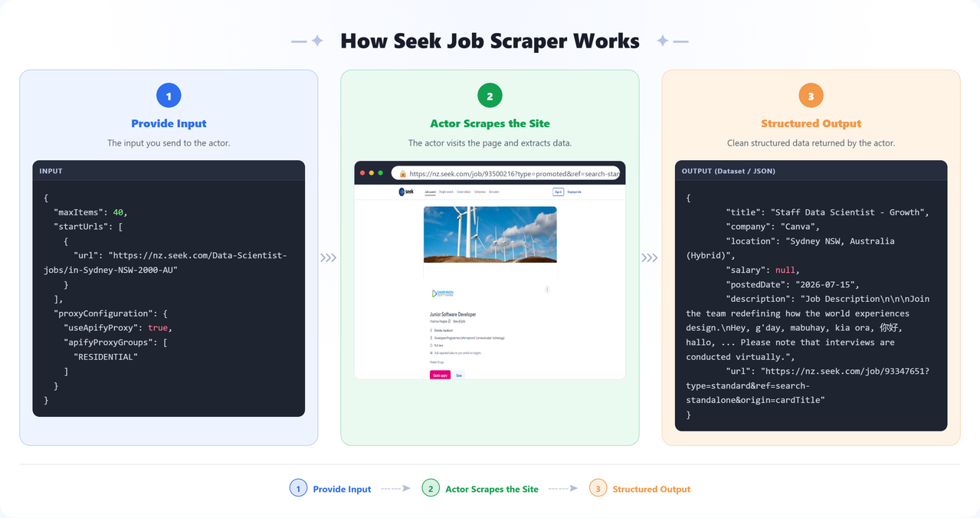This screenshot has height=518, width=980.
Task: Click the "proxyConfiguration" key in input JSON
Action: [x=103, y=313]
